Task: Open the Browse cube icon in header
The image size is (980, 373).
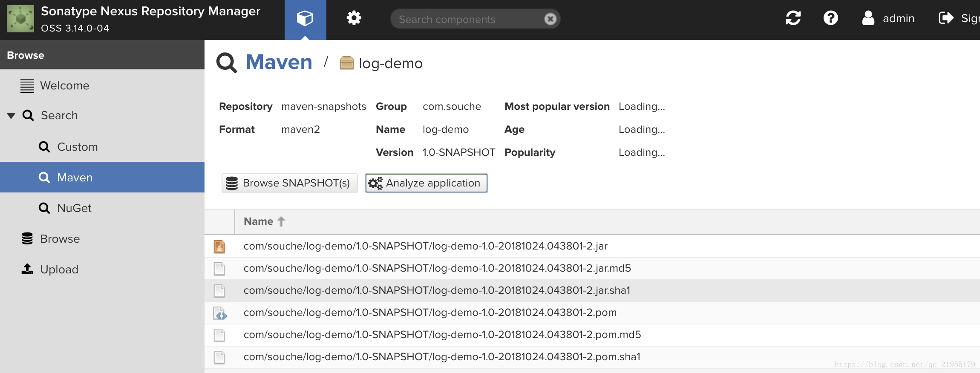Action: coord(305,18)
